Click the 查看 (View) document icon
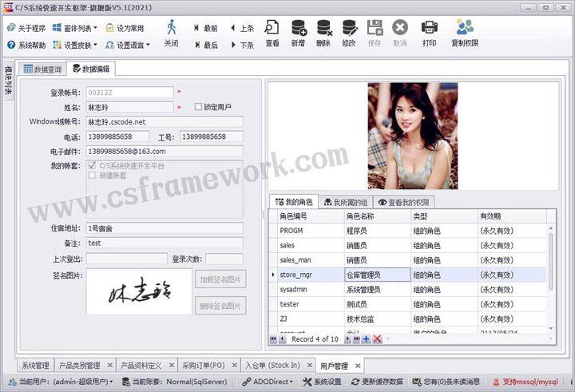 pos(272,28)
